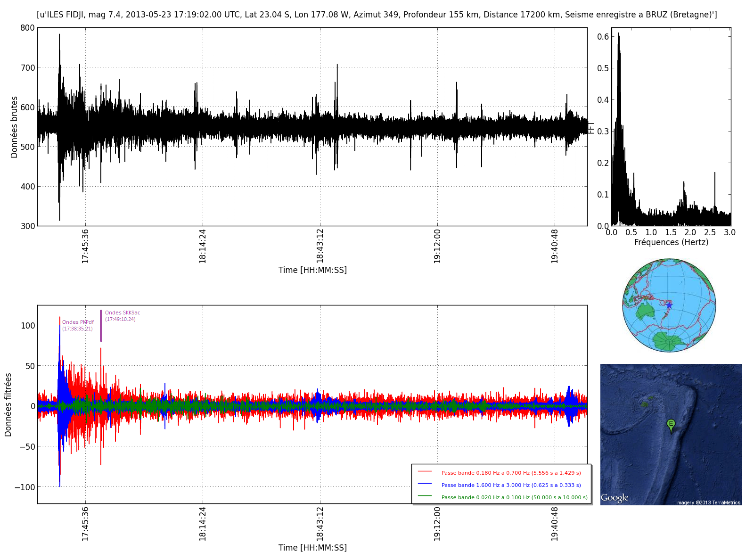Click the Fréquences (Hertz) axis label
Screen dimensions: 754x560
tap(671, 242)
